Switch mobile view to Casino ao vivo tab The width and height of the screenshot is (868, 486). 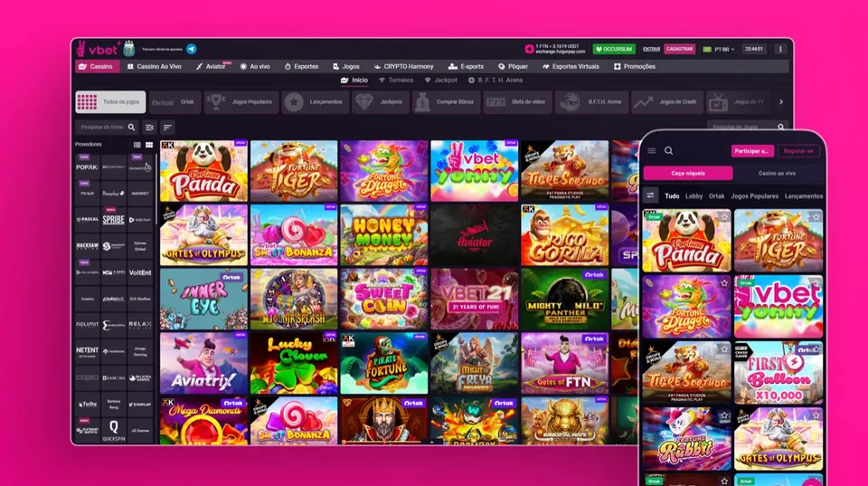778,174
